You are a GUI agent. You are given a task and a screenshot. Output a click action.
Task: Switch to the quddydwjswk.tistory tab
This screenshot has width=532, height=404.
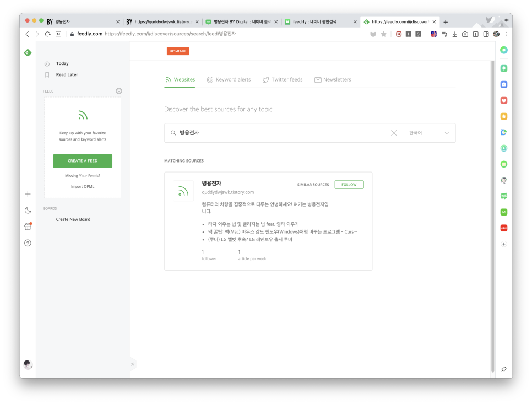162,21
